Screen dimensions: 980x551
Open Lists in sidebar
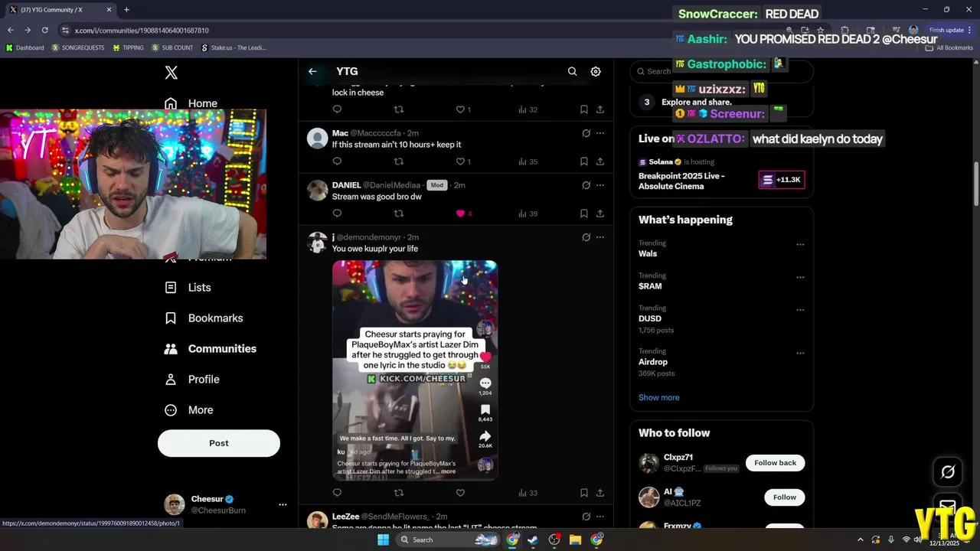click(x=188, y=288)
